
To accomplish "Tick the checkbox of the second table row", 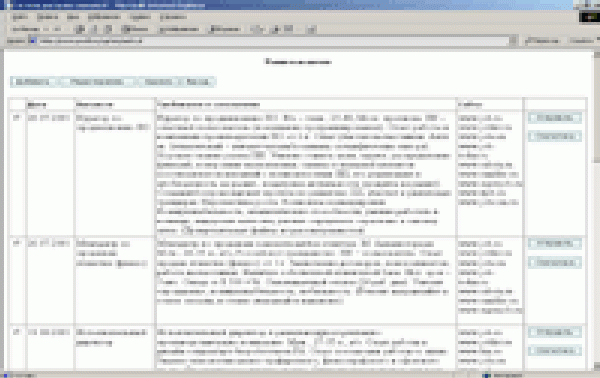I will point(16,243).
